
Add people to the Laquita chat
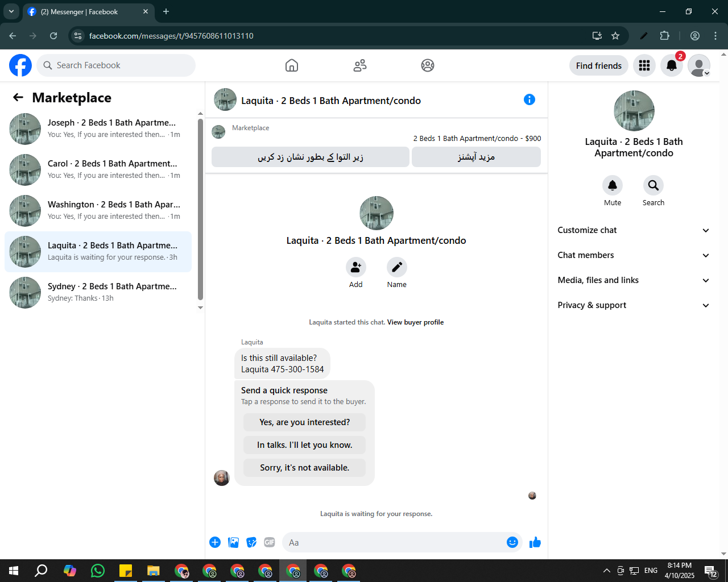(356, 267)
